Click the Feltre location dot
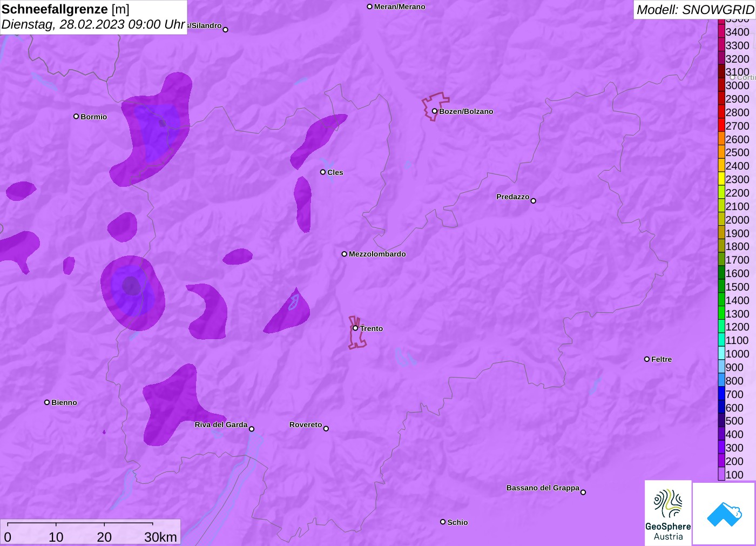 coord(647,359)
